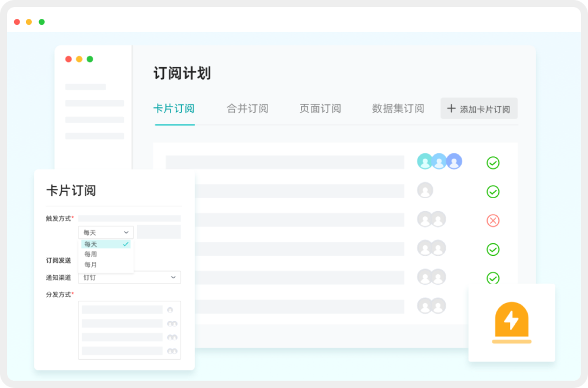Toggle the green check status in fourth row
The height and width of the screenshot is (388, 588).
[x=493, y=249]
